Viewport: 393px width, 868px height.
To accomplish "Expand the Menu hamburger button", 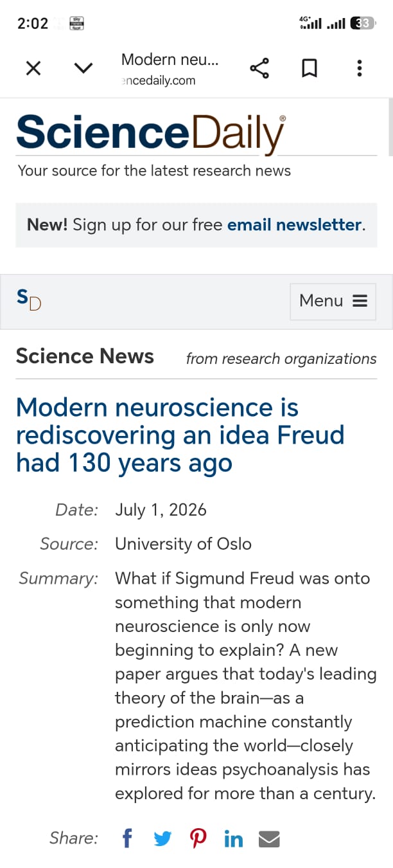I will pyautogui.click(x=333, y=301).
